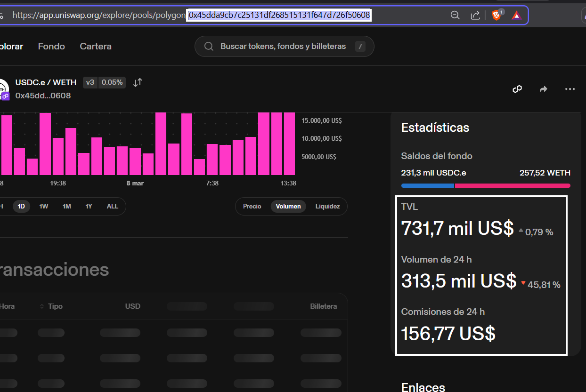Show the Liquidez chart view
Viewport: 586px width, 392px height.
coord(327,206)
